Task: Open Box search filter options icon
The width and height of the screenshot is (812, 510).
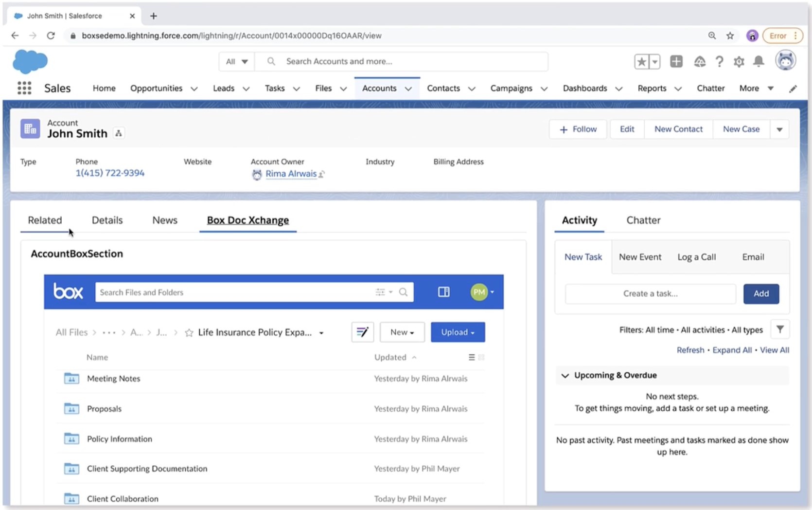Action: [383, 292]
